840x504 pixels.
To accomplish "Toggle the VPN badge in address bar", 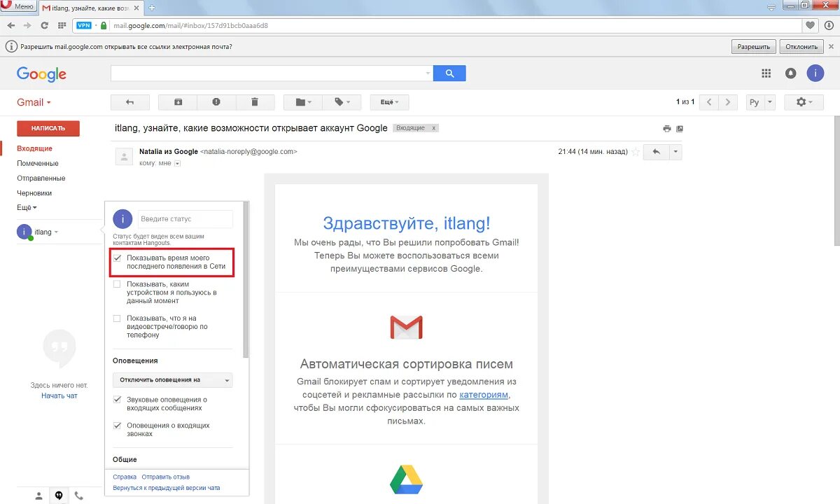I will click(x=84, y=25).
